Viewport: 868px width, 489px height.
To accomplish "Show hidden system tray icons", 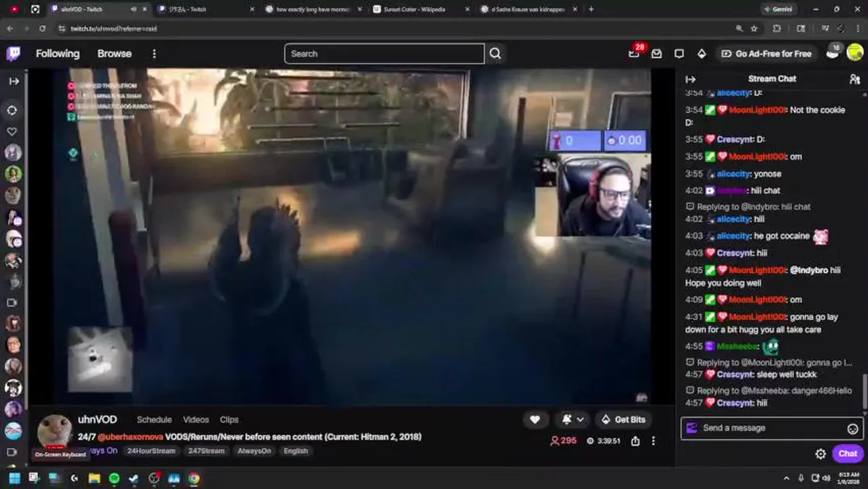I will 786,478.
